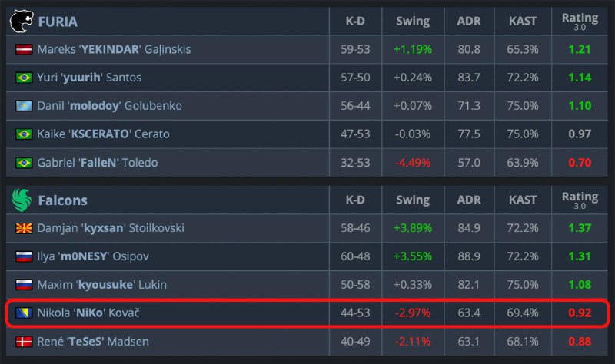Open Mareks 'YEKINDAR' Gaļinskis player profile

point(114,50)
